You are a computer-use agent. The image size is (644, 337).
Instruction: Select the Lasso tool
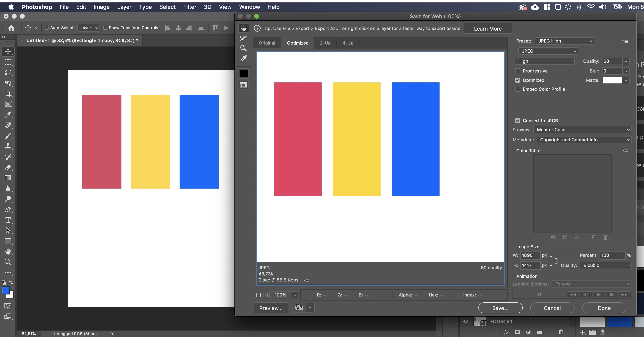click(x=8, y=73)
